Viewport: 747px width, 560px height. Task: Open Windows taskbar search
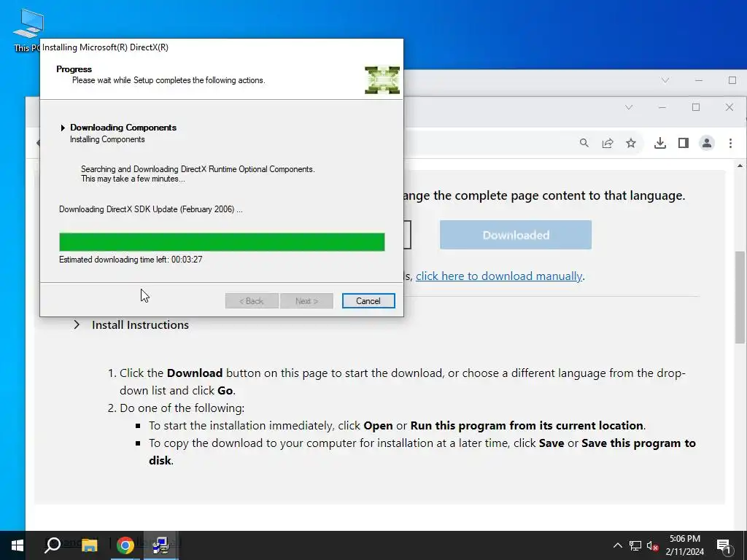pyautogui.click(x=53, y=545)
